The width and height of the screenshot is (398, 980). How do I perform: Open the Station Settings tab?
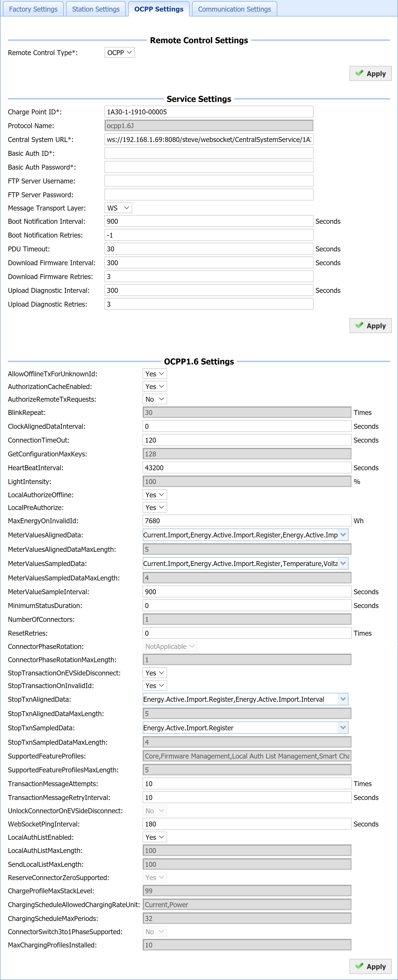pyautogui.click(x=96, y=9)
